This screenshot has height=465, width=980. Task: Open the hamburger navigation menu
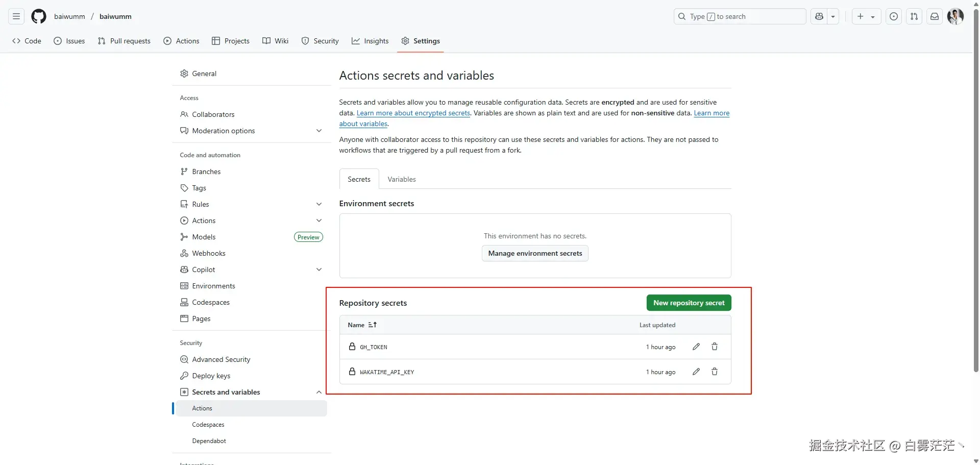tap(16, 16)
